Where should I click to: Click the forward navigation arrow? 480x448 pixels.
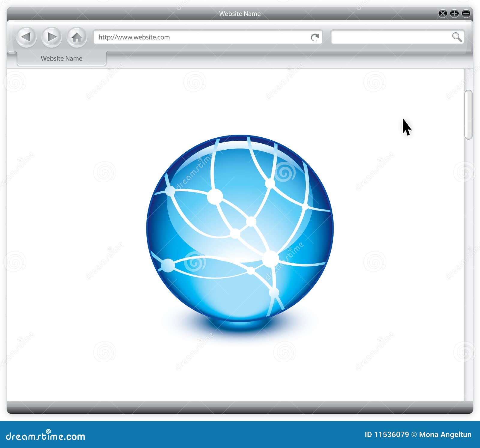tap(52, 37)
